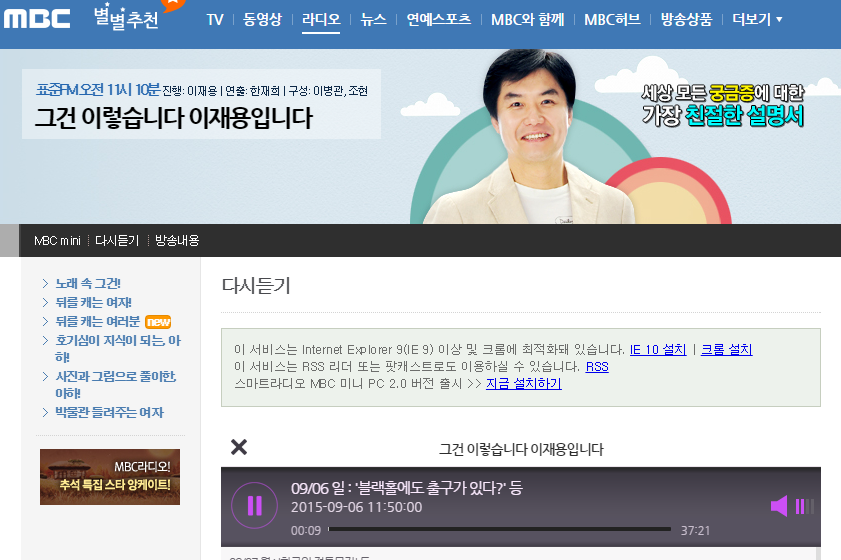Open the MBC mini sub-navigation link
This screenshot has height=560, width=841.
coord(57,241)
